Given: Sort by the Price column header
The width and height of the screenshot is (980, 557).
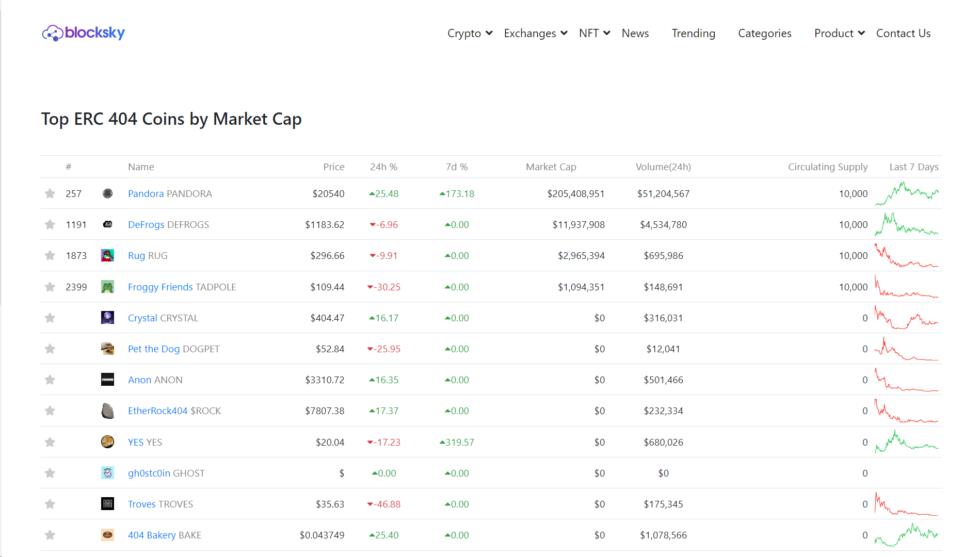Looking at the screenshot, I should pyautogui.click(x=334, y=167).
